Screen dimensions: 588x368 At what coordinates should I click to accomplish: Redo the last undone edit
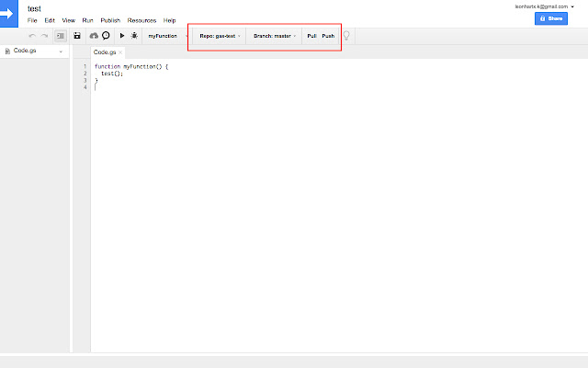(x=45, y=36)
